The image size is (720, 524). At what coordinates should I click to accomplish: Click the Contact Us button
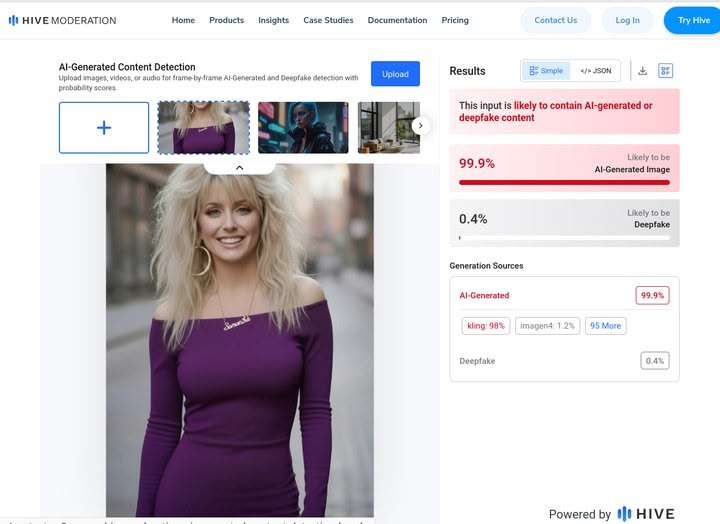(x=555, y=20)
